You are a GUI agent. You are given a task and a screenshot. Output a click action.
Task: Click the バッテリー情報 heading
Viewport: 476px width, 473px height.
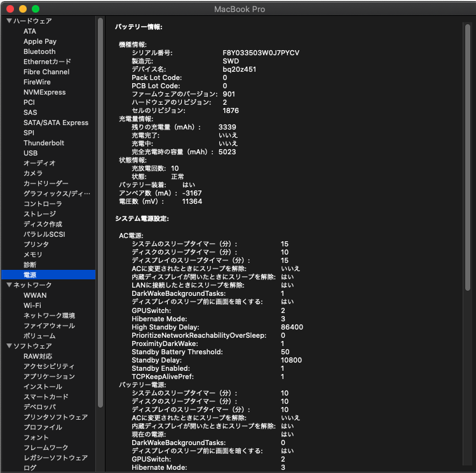pos(139,27)
